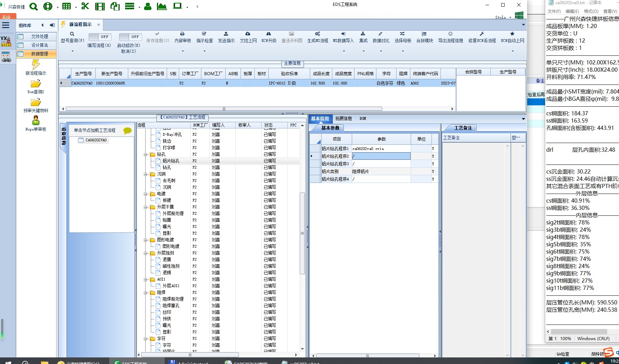Click 集成 toolbar button
The image size is (619, 364).
[x=363, y=37]
